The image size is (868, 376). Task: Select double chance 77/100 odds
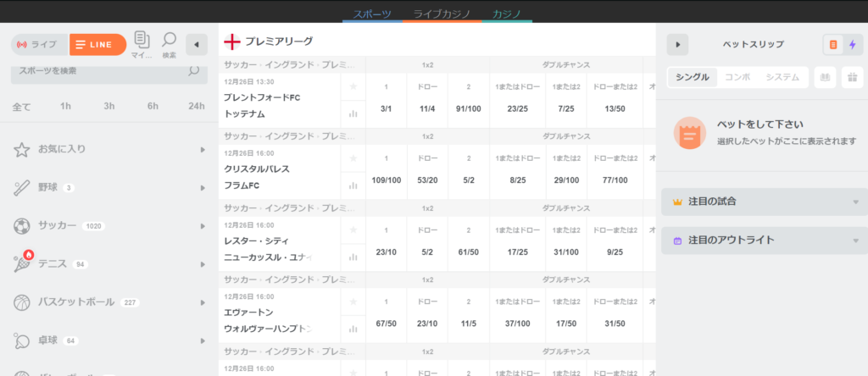tap(615, 180)
